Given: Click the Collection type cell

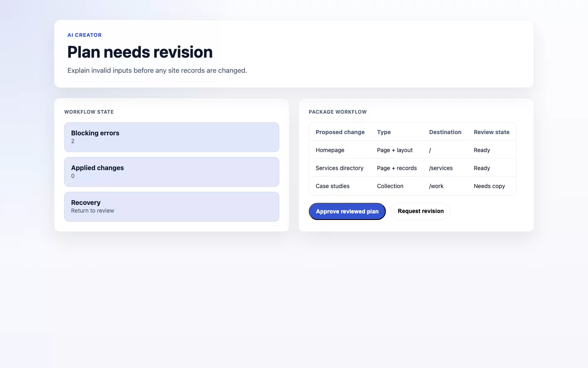Looking at the screenshot, I should pos(390,186).
